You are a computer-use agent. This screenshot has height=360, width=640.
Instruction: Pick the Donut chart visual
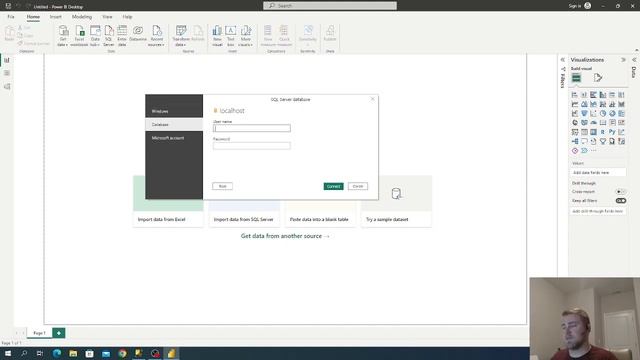[x=612, y=113]
